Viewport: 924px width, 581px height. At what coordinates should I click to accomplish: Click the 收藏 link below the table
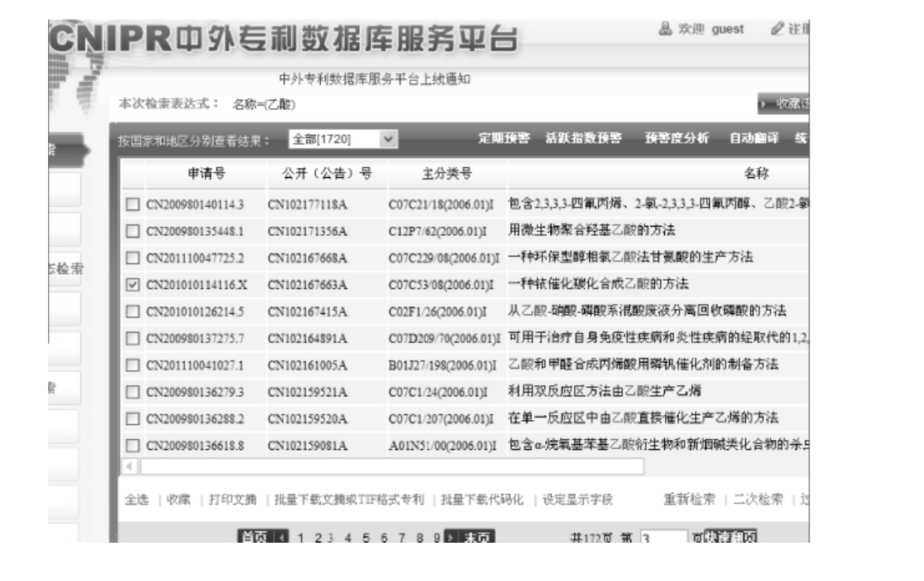coord(178,499)
